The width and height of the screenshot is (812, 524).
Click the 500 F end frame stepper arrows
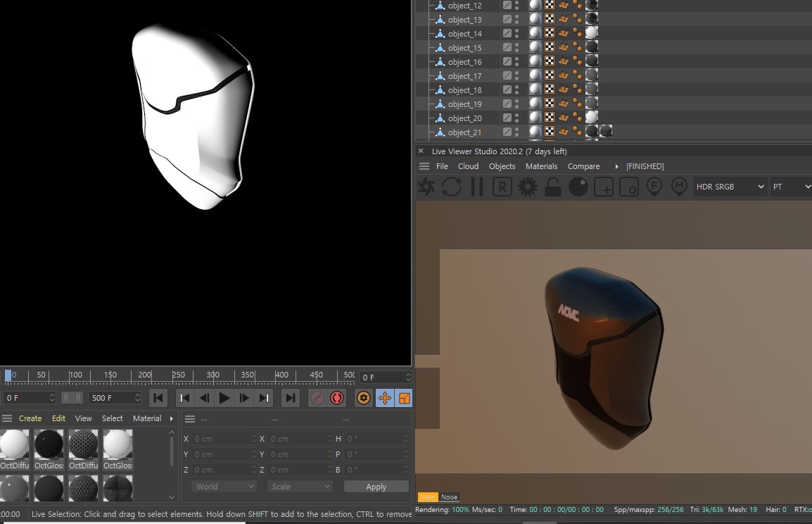pos(137,397)
